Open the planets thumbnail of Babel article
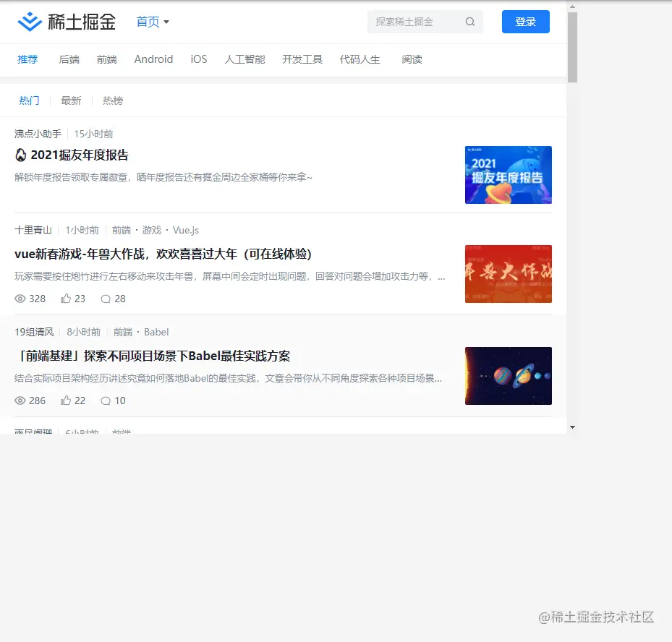Viewport: 672px width, 642px height. [x=509, y=376]
